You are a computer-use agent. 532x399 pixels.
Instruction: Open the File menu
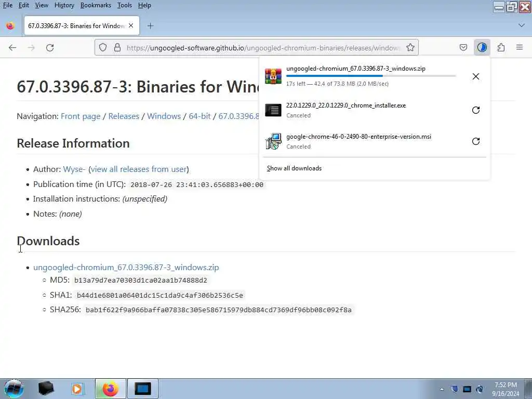pyautogui.click(x=7, y=5)
